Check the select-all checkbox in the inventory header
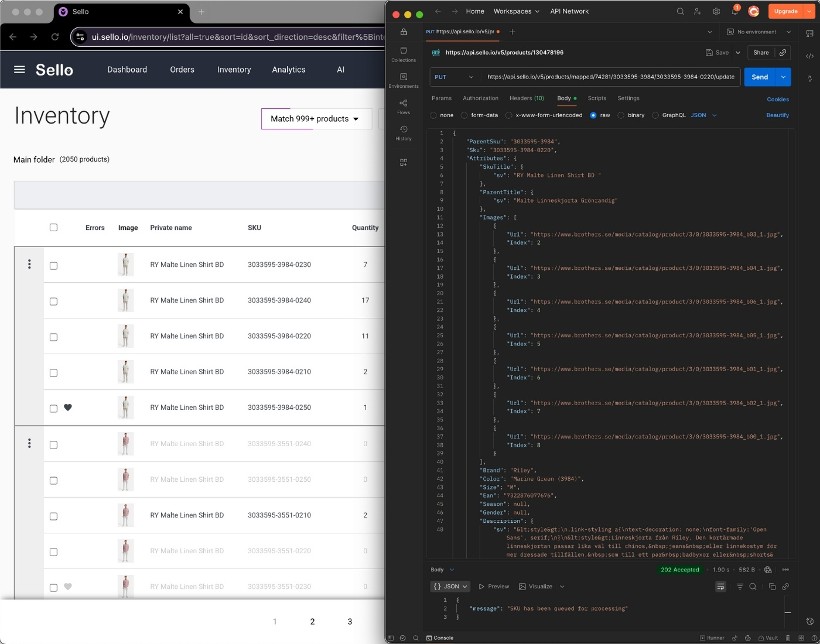The height and width of the screenshot is (644, 820). click(x=53, y=227)
